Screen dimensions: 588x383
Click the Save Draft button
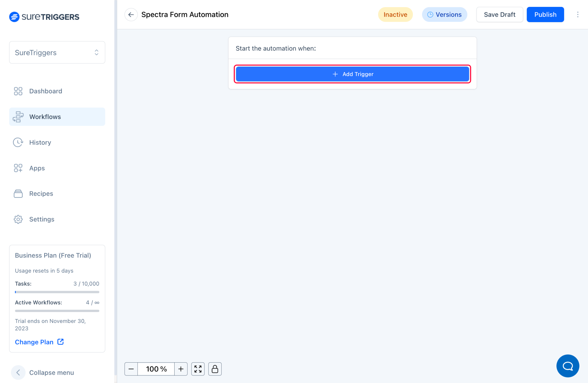coord(499,14)
